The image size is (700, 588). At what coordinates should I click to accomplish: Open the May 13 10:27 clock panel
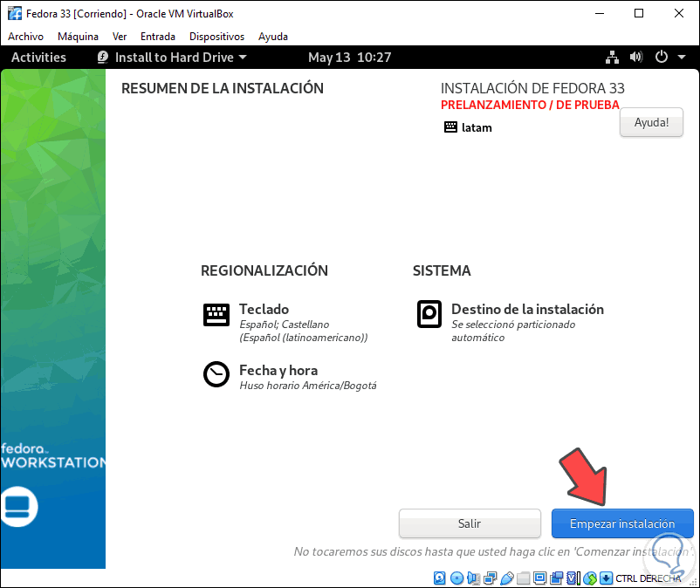coord(349,57)
